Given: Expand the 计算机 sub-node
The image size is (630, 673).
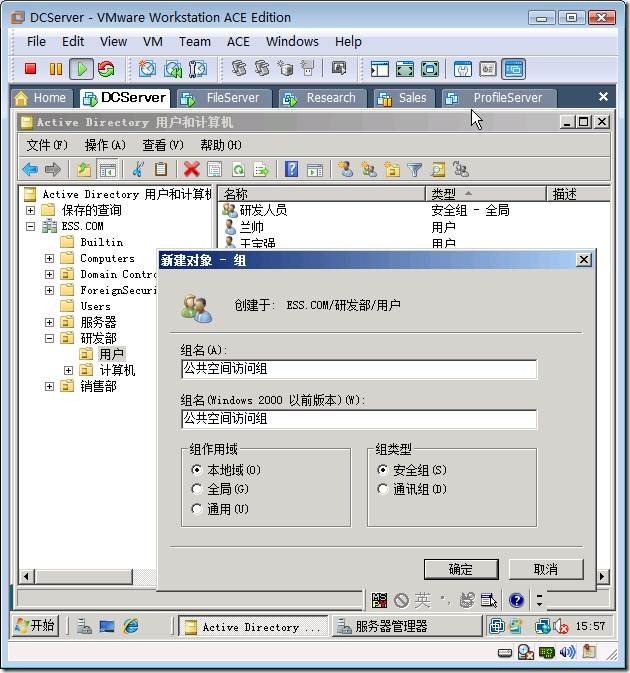Looking at the screenshot, I should 68,370.
